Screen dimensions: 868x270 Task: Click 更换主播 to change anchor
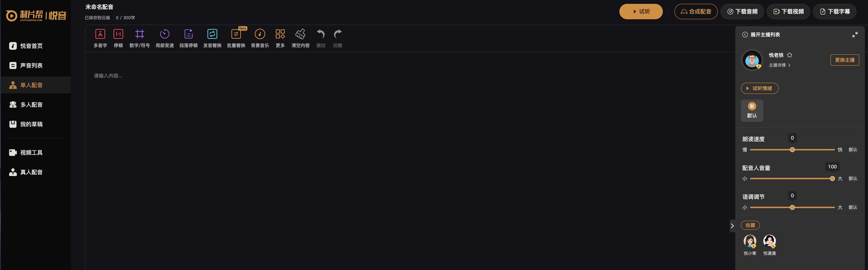(x=844, y=60)
